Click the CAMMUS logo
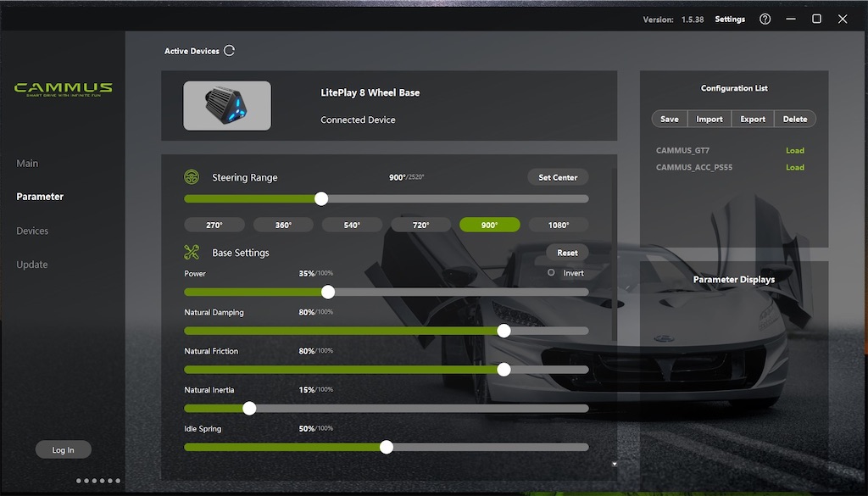This screenshot has height=496, width=868. pyautogui.click(x=63, y=88)
